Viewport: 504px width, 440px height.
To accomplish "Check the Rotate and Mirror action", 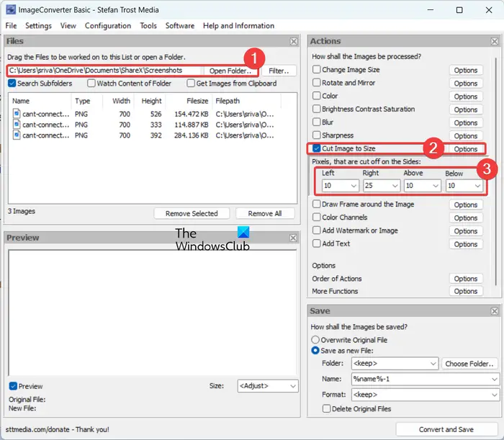I will (317, 83).
